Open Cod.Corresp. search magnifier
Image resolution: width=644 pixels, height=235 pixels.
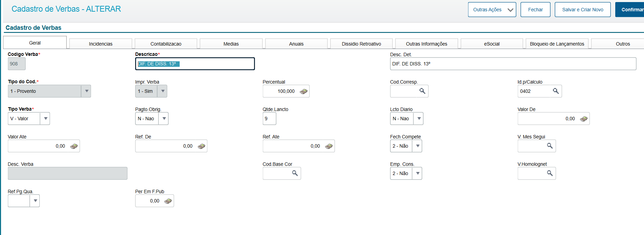tap(422, 91)
